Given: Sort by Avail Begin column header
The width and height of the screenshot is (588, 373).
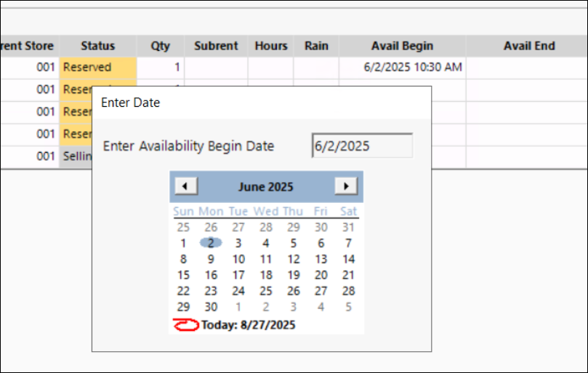Looking at the screenshot, I should (x=402, y=46).
